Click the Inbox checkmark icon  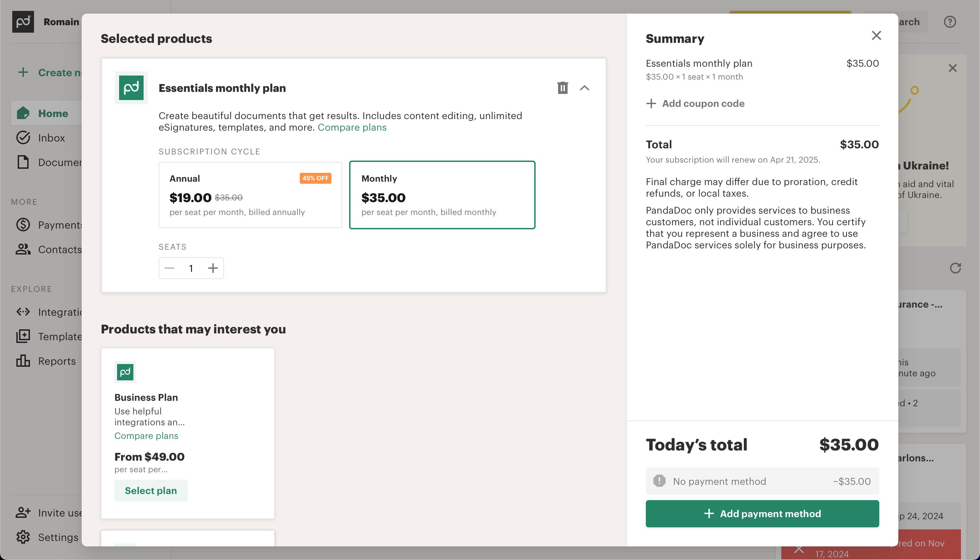coord(23,138)
